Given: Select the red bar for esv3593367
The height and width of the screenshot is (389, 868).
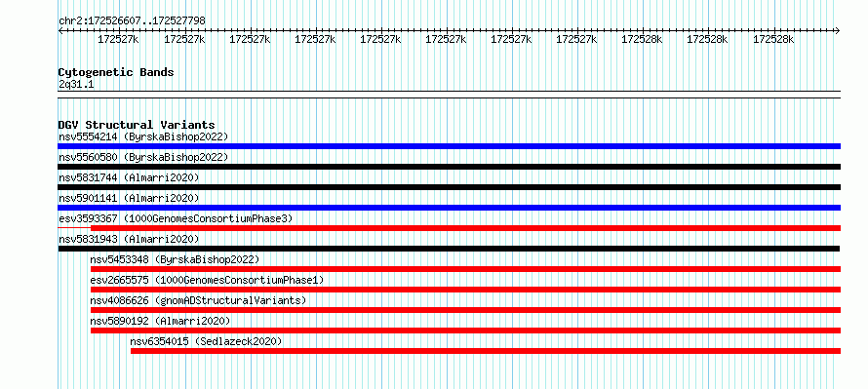Looking at the screenshot, I should coord(465,228).
